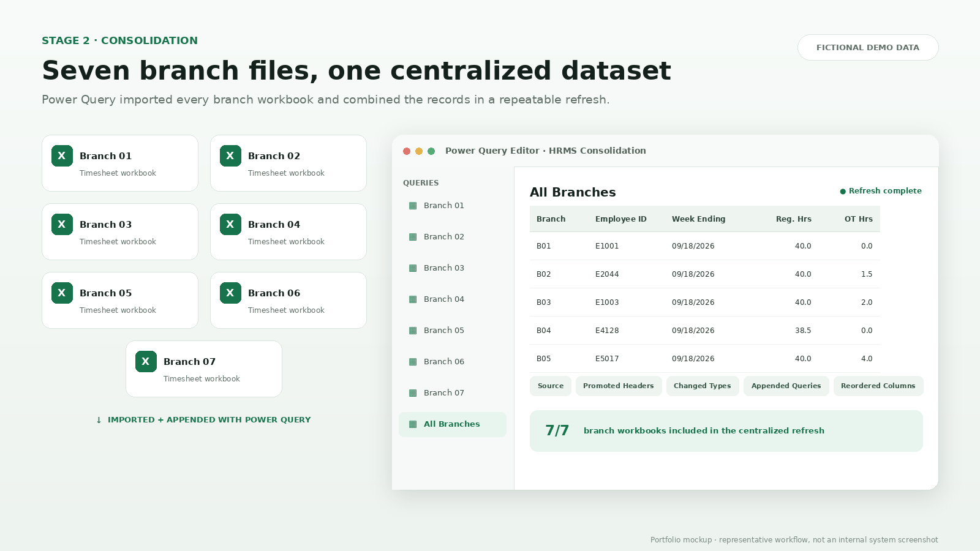Select the 38.5 regular hours cell

pos(803,331)
